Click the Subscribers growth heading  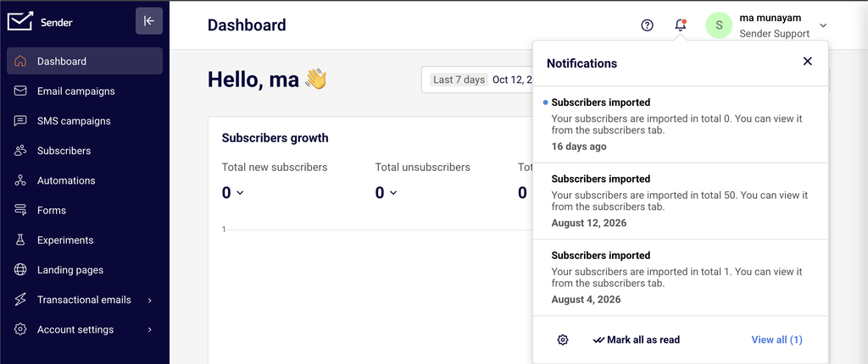275,138
